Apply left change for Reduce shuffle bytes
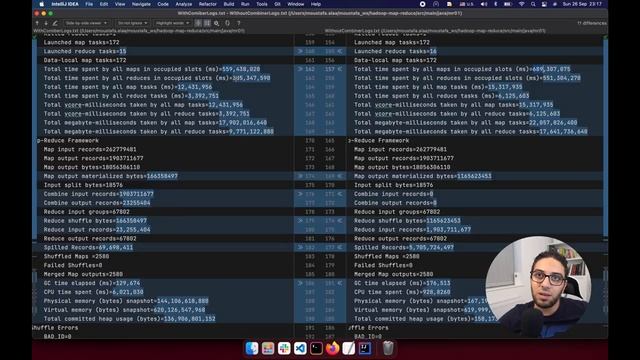 [x=300, y=220]
